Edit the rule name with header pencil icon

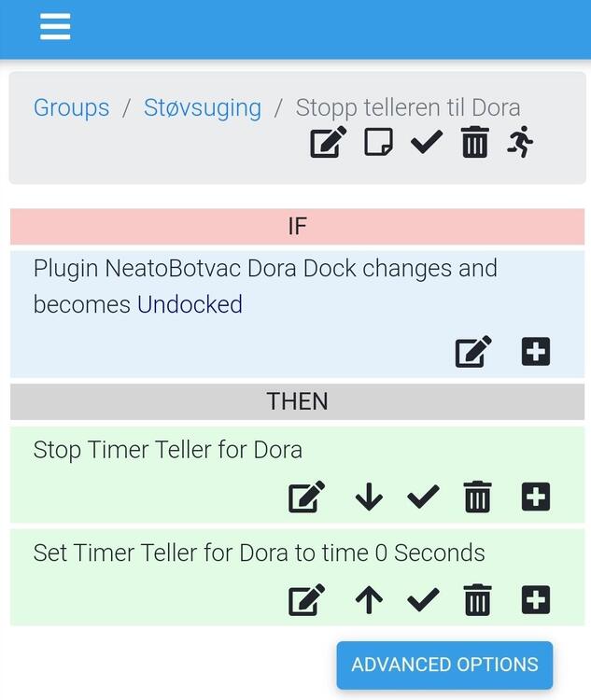(x=328, y=143)
